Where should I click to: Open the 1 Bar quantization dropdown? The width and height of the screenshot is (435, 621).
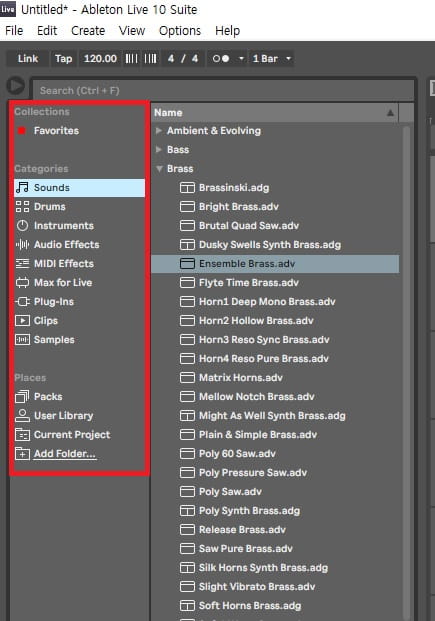point(272,59)
